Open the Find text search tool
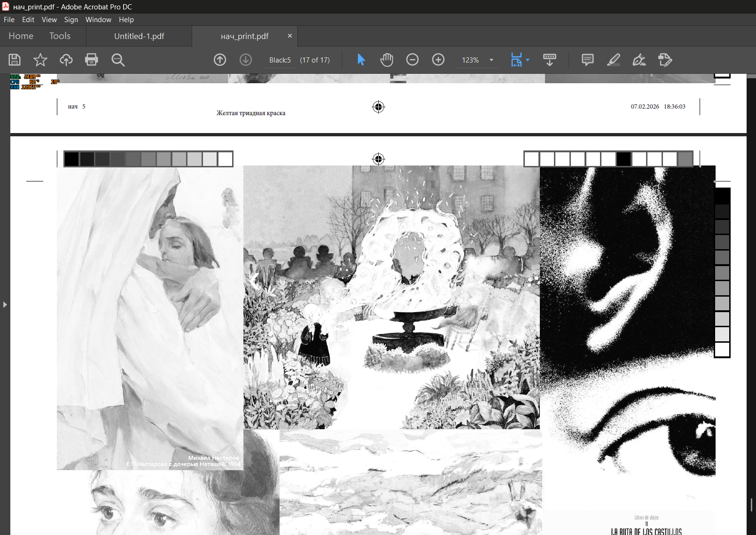756x535 pixels. click(x=118, y=60)
